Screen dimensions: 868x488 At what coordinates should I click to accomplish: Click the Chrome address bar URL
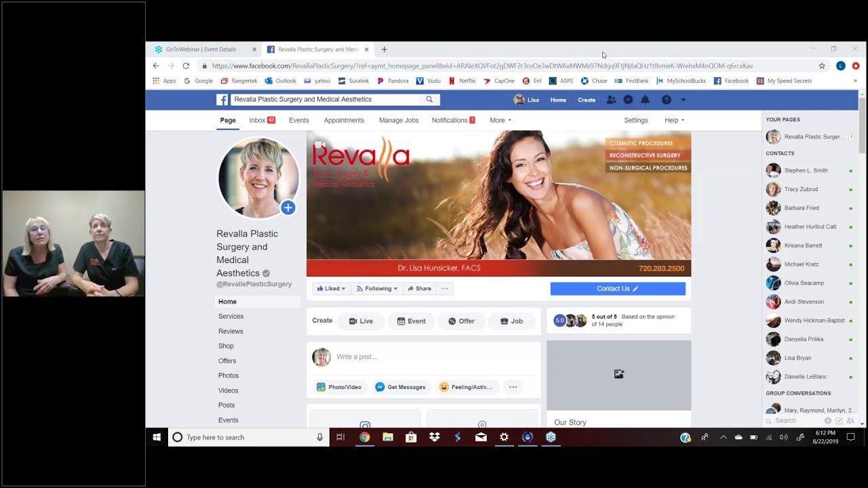pos(482,66)
